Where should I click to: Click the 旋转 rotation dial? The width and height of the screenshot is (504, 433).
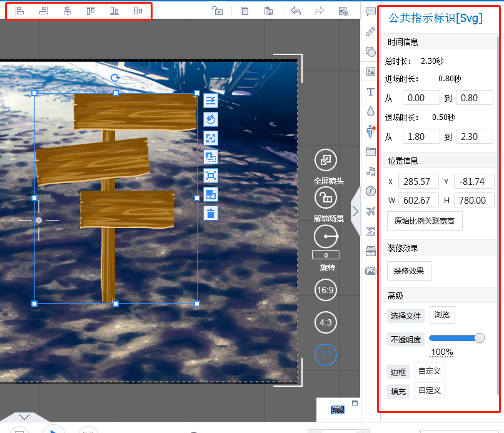[x=326, y=236]
